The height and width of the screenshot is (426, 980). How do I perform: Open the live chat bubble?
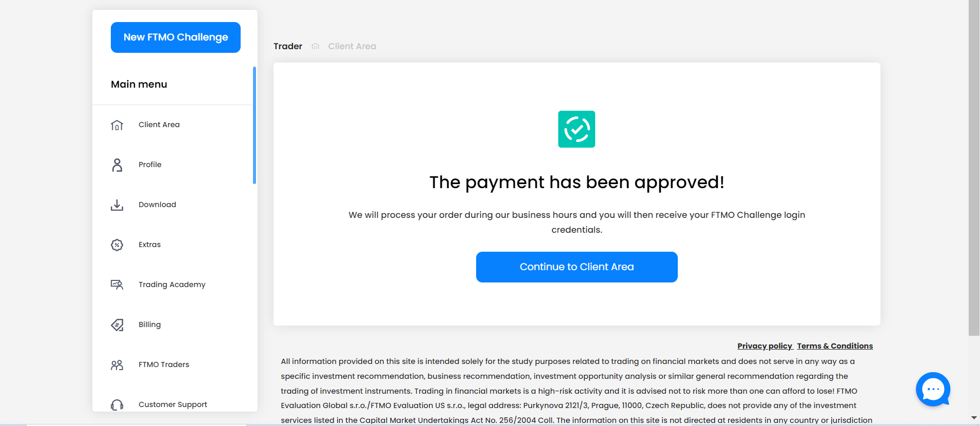coord(933,390)
